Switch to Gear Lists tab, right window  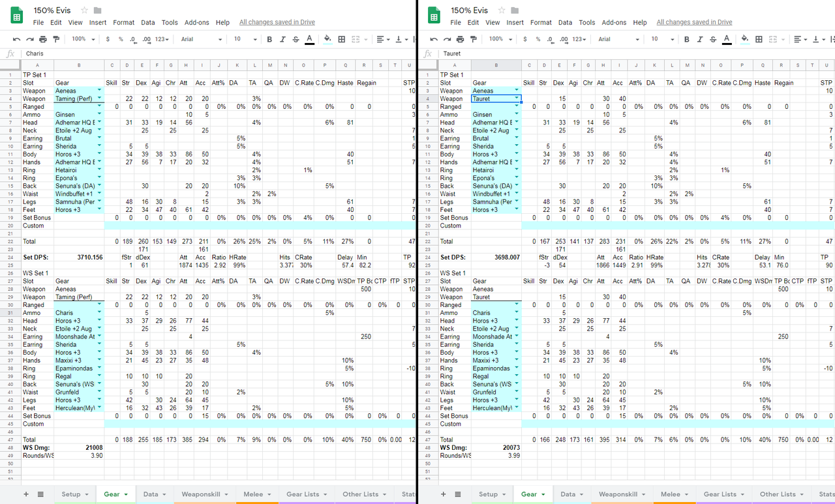click(x=723, y=494)
